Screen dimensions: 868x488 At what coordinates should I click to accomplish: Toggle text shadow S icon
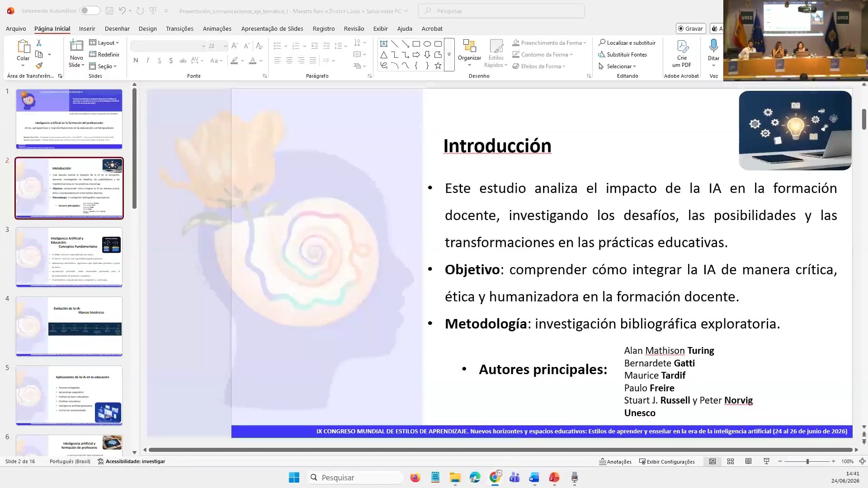click(171, 60)
